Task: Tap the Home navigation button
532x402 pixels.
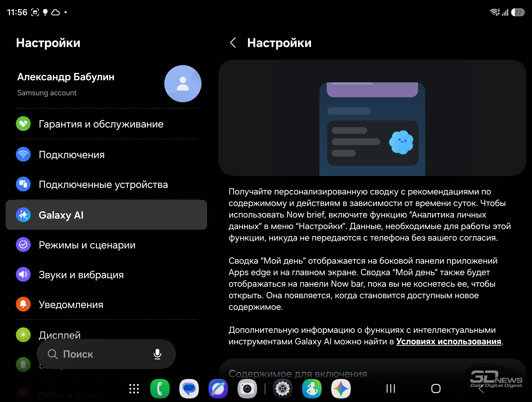Action: (x=436, y=389)
